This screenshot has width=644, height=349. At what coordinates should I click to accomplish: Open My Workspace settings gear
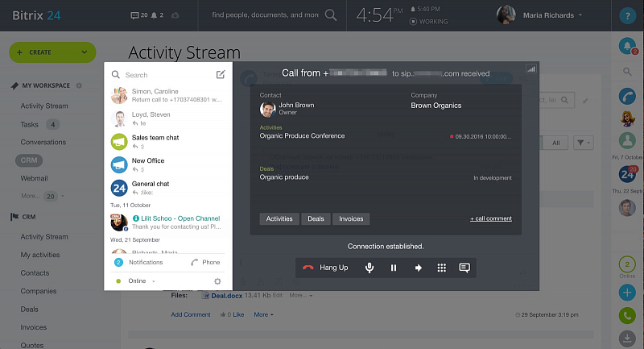79,85
